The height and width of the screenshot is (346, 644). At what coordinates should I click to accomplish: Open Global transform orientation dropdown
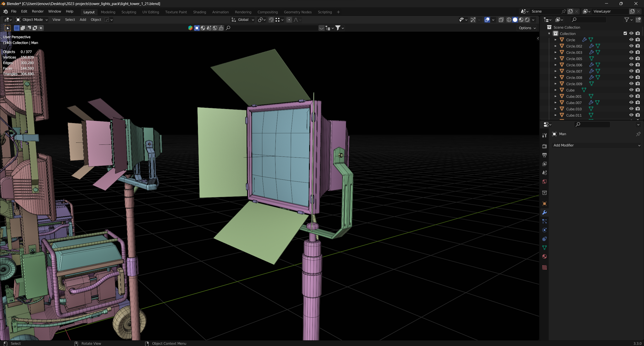coord(243,20)
